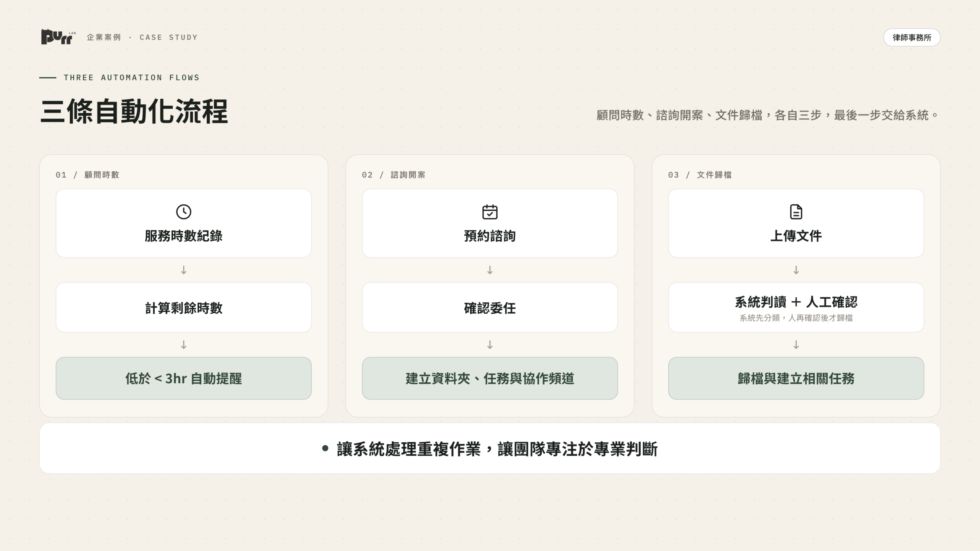Click the 01 / 顧問時數 label
This screenshot has height=551, width=980.
tap(88, 175)
